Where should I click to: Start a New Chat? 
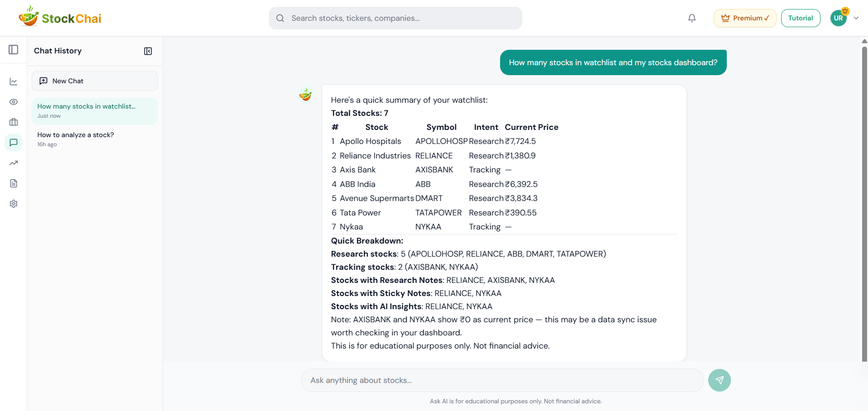tap(95, 81)
